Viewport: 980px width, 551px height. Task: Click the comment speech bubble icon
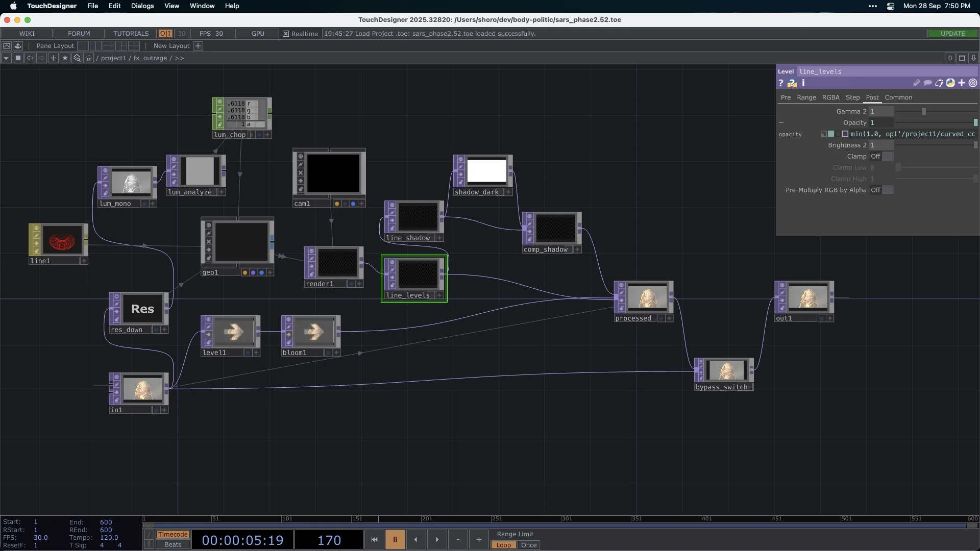(x=927, y=83)
